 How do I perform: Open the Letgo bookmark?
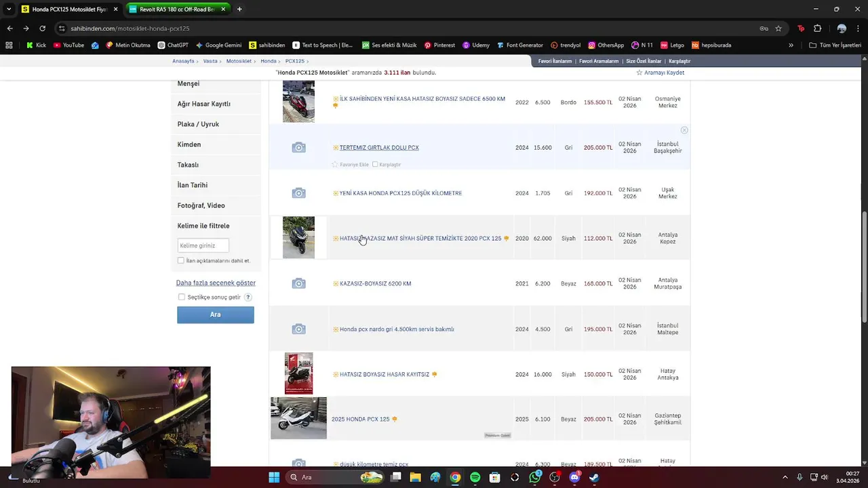[x=672, y=45]
